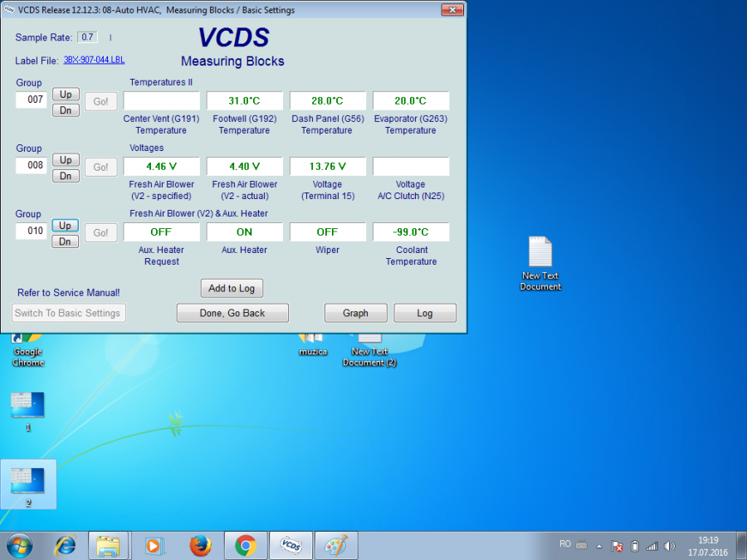Click the clock showing 19:19
The width and height of the screenshot is (747, 560).
[707, 545]
